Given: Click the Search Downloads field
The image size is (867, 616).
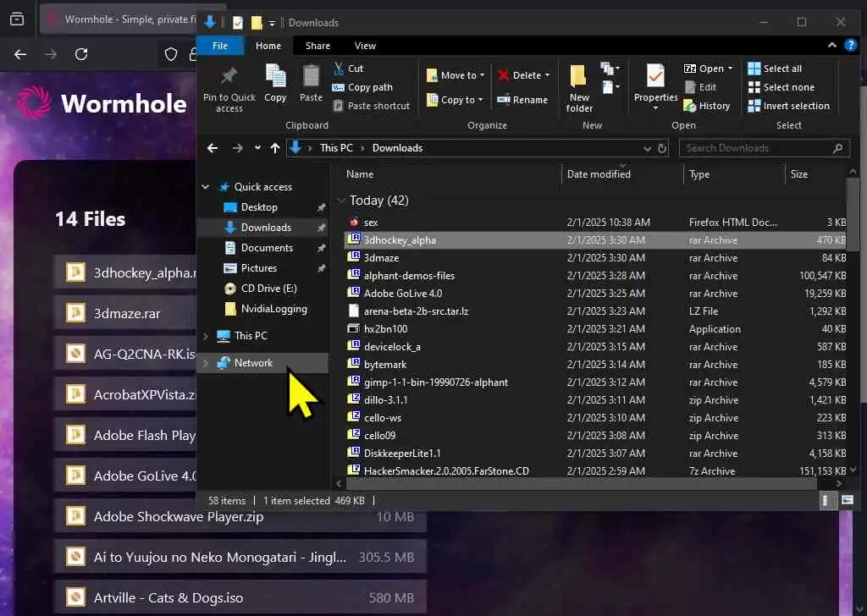Looking at the screenshot, I should [x=764, y=148].
